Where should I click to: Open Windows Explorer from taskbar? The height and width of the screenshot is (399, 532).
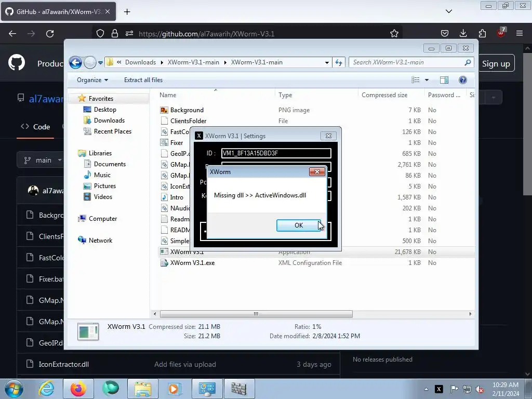click(142, 389)
